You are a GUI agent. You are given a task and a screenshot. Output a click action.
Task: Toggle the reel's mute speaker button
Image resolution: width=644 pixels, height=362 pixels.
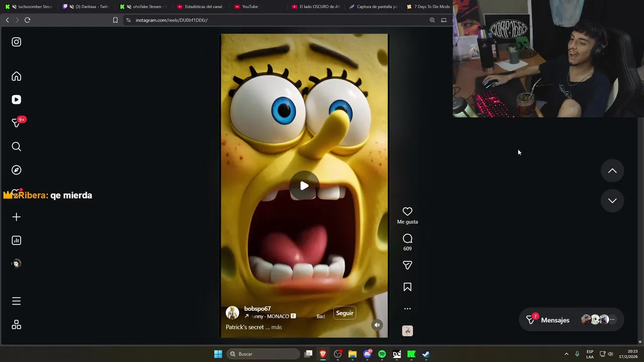tap(377, 325)
